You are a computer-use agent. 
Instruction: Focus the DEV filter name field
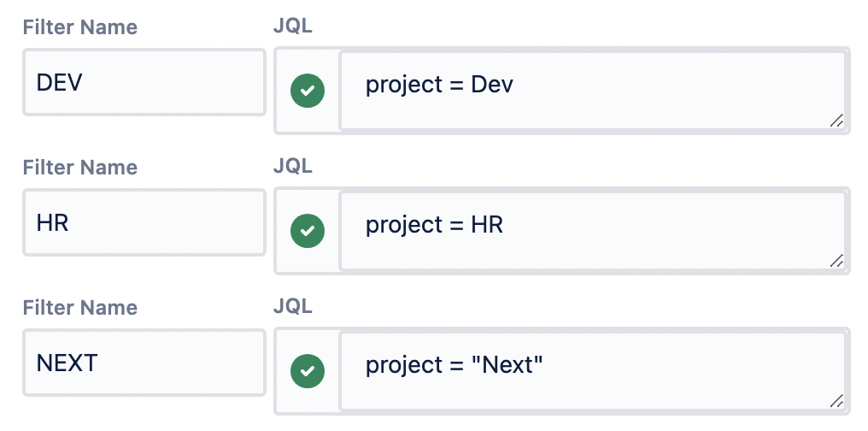tap(144, 82)
